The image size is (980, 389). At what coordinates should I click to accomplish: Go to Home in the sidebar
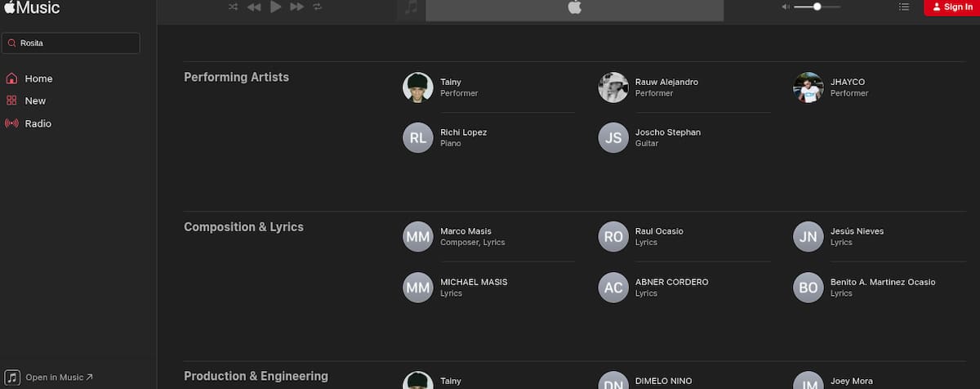coord(38,78)
